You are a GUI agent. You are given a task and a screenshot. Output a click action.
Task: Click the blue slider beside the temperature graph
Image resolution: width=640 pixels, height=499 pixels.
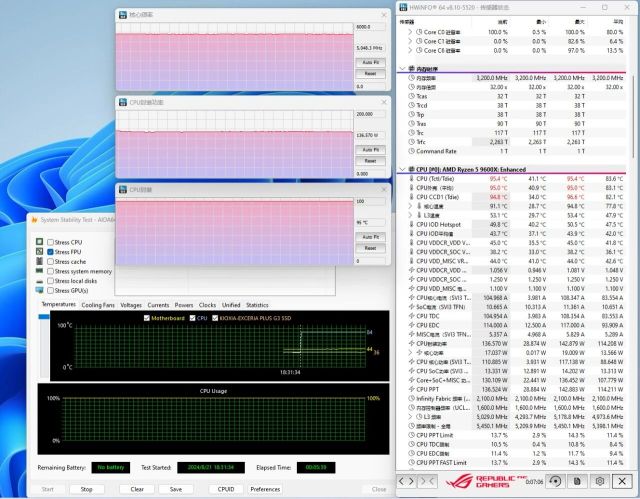coord(43,317)
